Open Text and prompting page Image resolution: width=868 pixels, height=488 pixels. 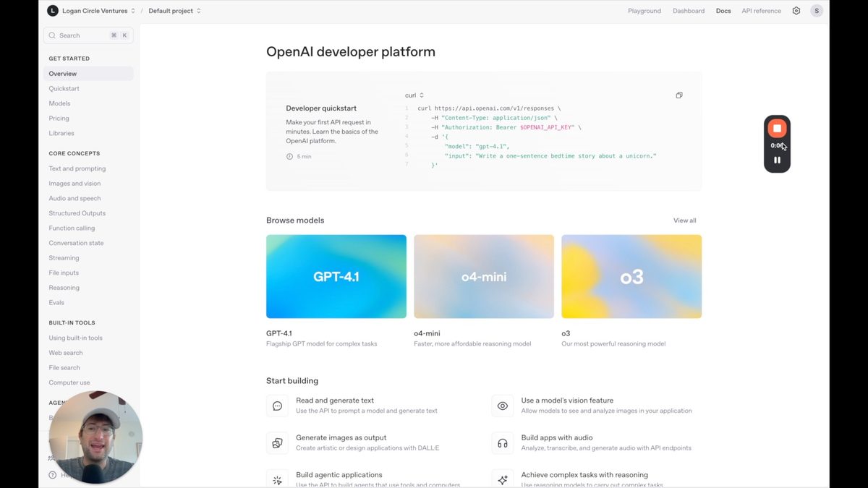77,168
